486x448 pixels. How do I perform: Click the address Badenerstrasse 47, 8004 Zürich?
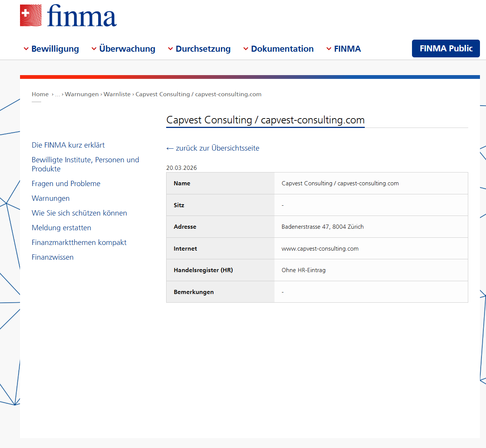pyautogui.click(x=323, y=227)
